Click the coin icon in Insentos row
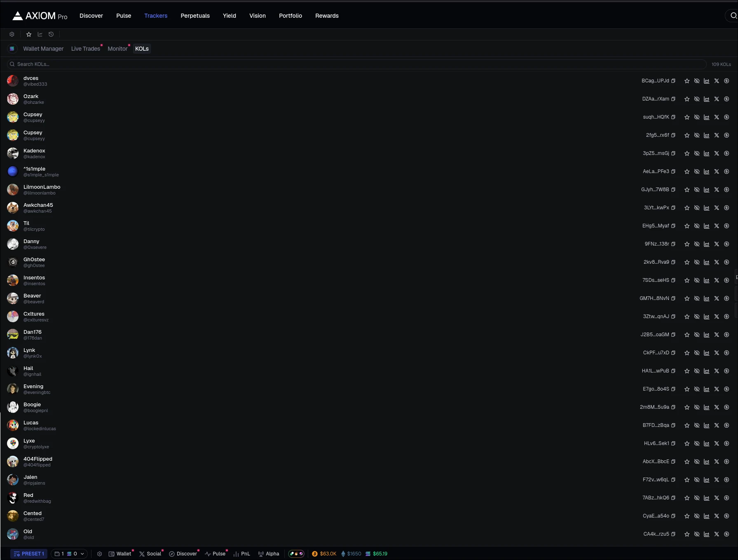Viewport: 738px width, 560px height. click(x=726, y=280)
